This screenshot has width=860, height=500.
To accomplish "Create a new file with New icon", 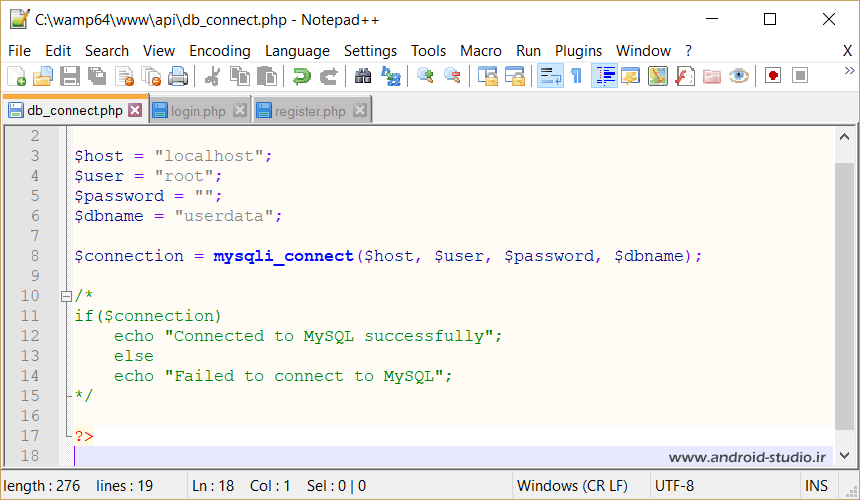I will pyautogui.click(x=16, y=76).
